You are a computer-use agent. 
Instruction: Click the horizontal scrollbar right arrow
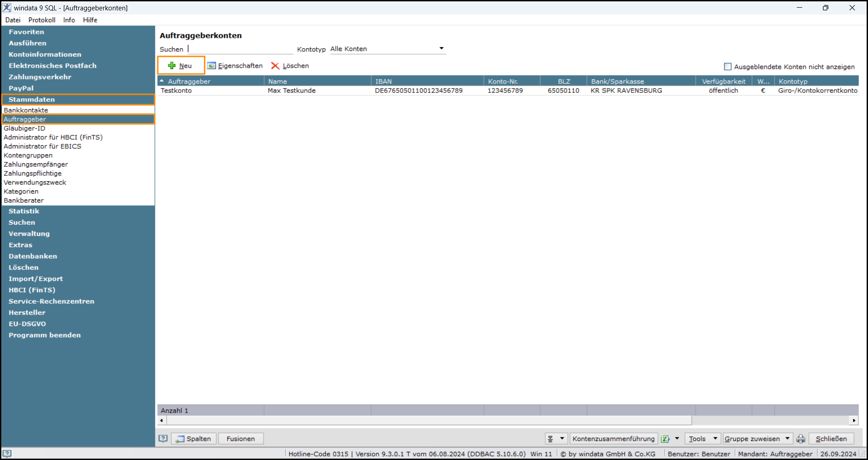point(854,420)
